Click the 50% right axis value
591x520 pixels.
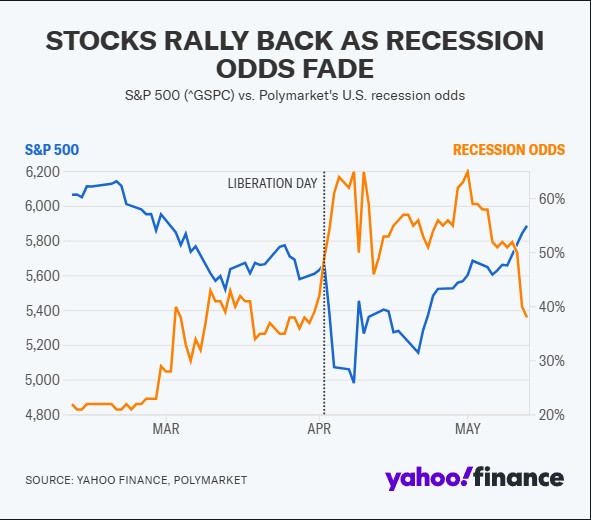pyautogui.click(x=551, y=253)
